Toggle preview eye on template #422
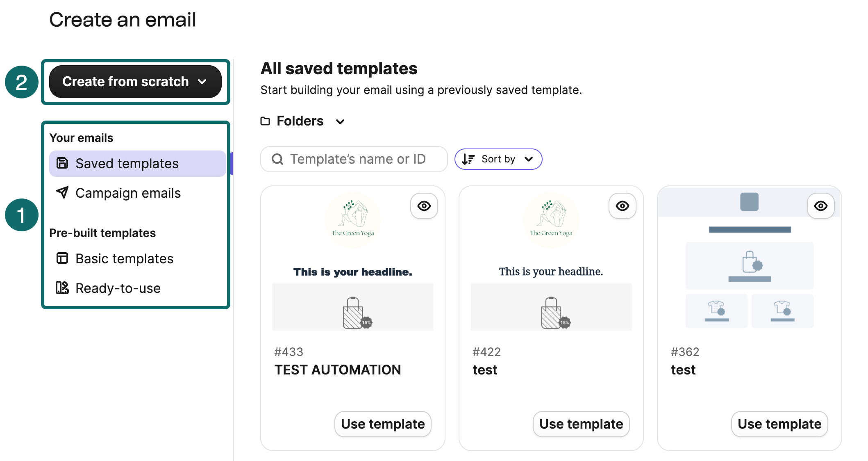Screen dimensions: 868x461 click(x=622, y=206)
